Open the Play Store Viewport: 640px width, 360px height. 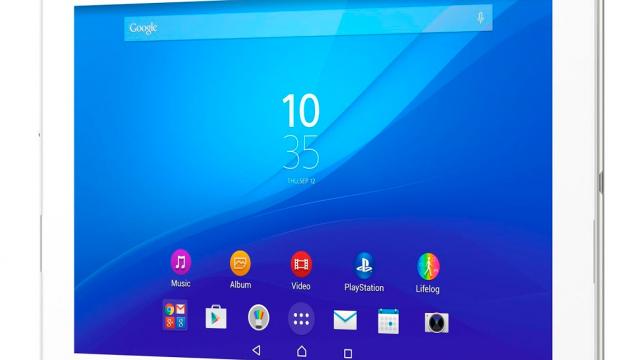[x=216, y=317]
